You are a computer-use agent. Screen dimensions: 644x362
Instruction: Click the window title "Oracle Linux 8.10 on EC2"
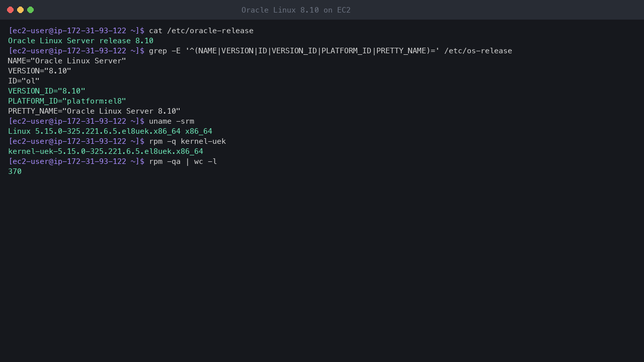296,10
